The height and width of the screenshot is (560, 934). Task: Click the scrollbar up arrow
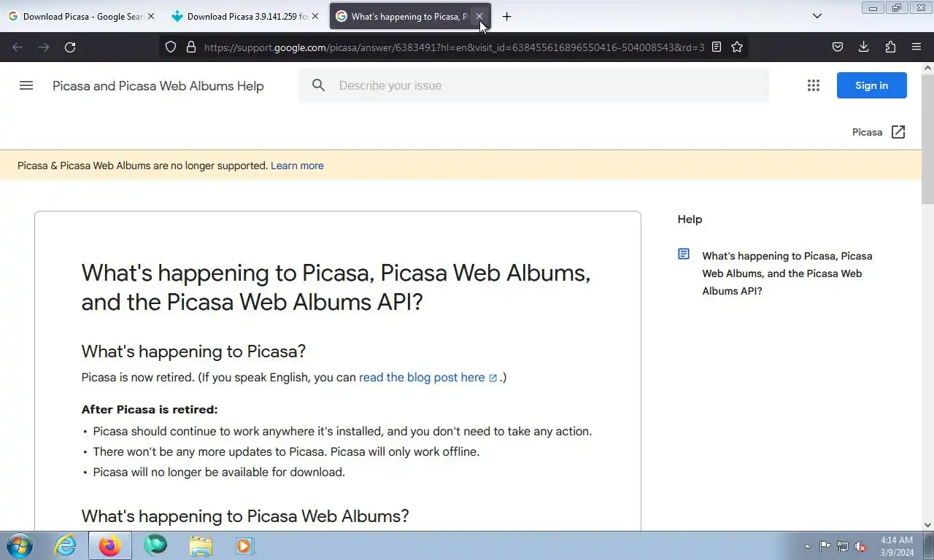928,68
